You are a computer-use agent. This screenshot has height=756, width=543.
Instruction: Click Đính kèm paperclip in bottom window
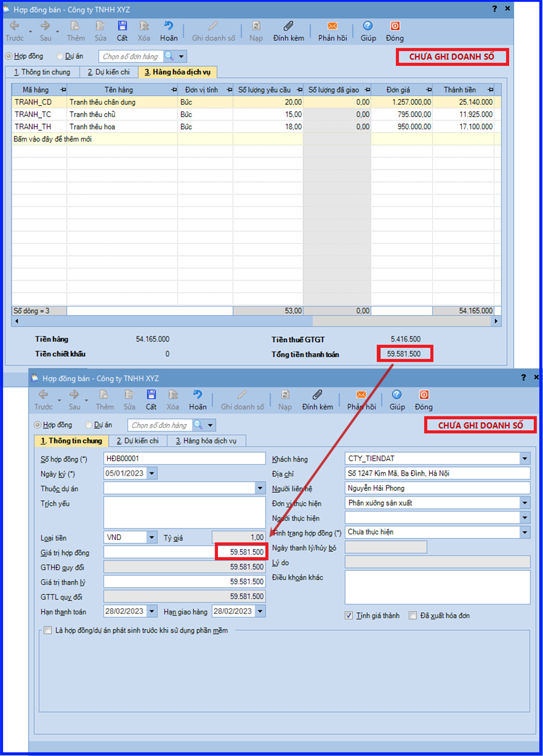pyautogui.click(x=317, y=395)
